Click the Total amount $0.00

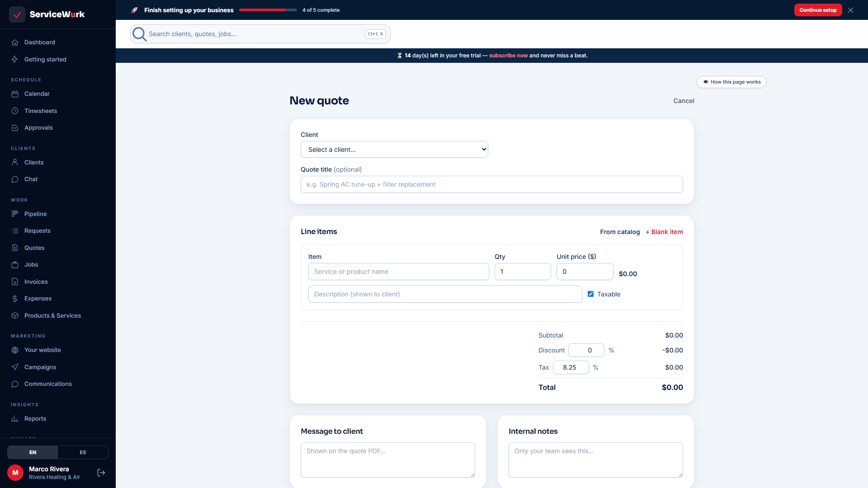672,387
